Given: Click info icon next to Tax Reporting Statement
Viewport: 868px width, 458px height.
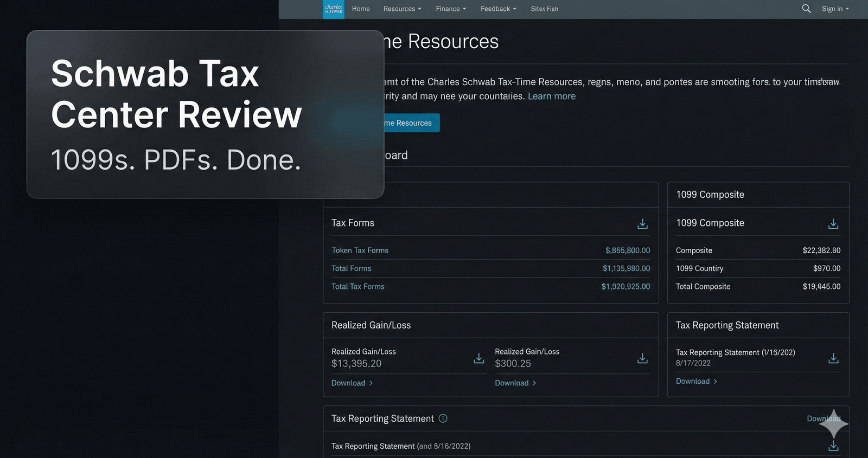Looking at the screenshot, I should click(x=443, y=418).
